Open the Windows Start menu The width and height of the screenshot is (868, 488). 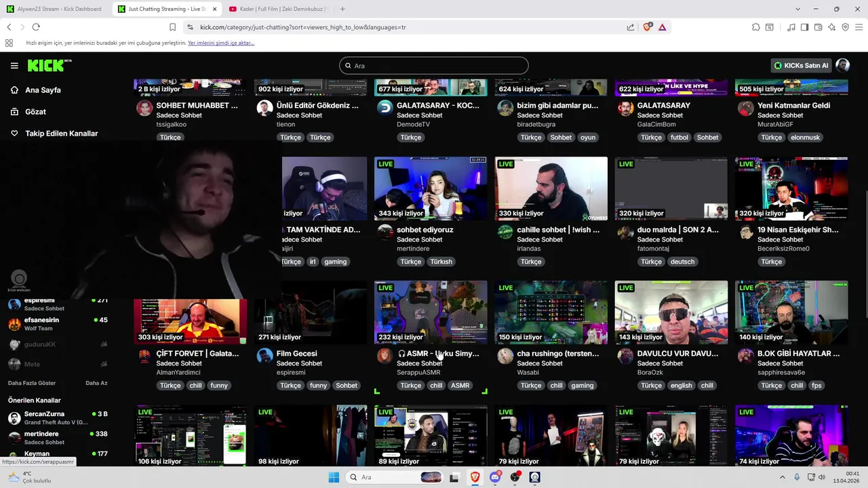(x=334, y=477)
